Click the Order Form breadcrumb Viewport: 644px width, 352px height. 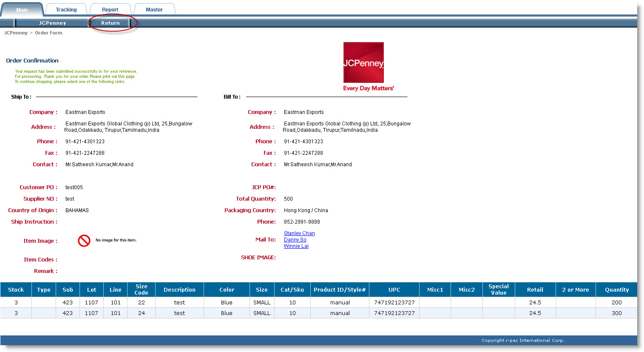point(48,33)
